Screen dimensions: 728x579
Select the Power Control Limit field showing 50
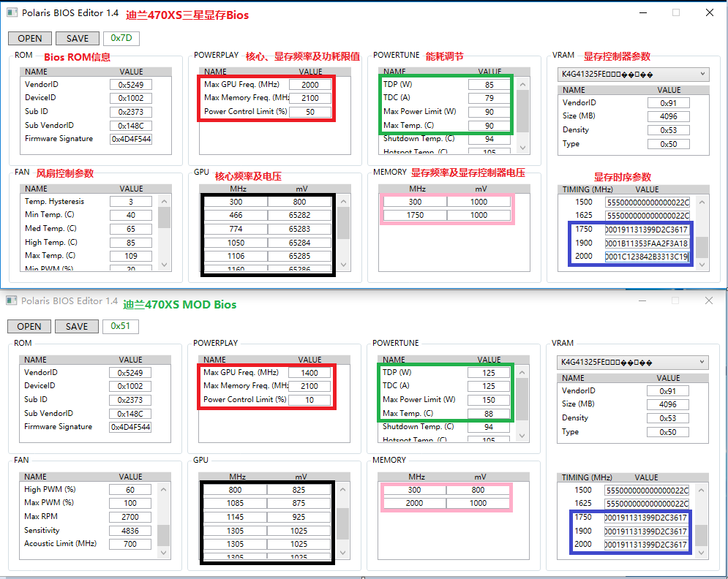coord(310,112)
